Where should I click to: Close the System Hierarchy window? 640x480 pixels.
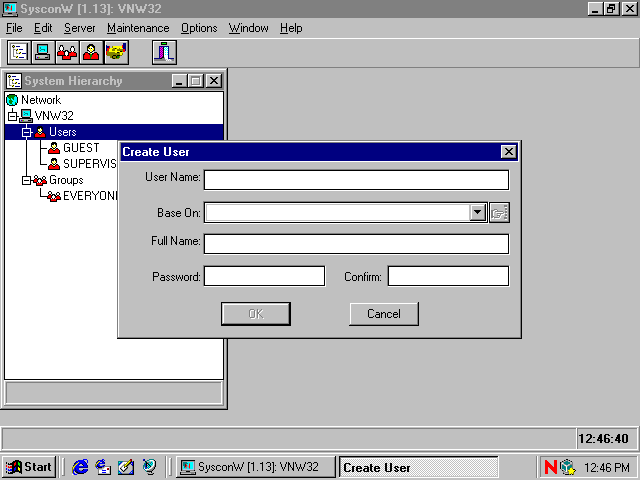[x=213, y=81]
